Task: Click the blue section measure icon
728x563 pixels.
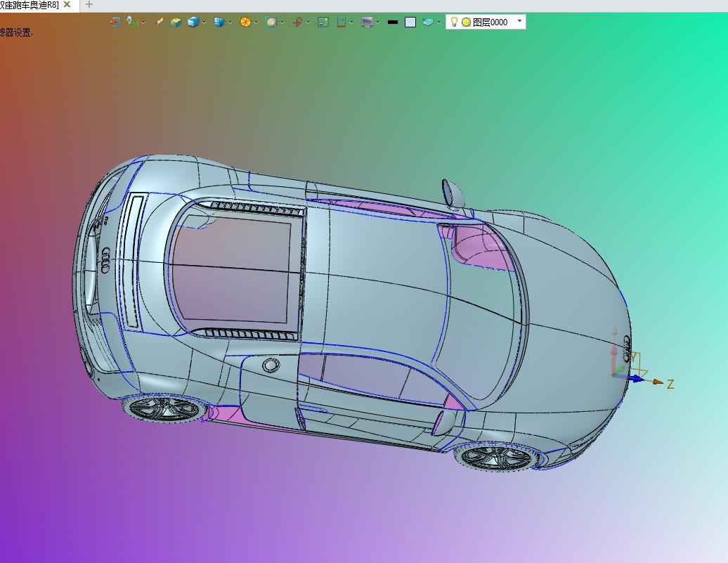Action: (x=342, y=22)
